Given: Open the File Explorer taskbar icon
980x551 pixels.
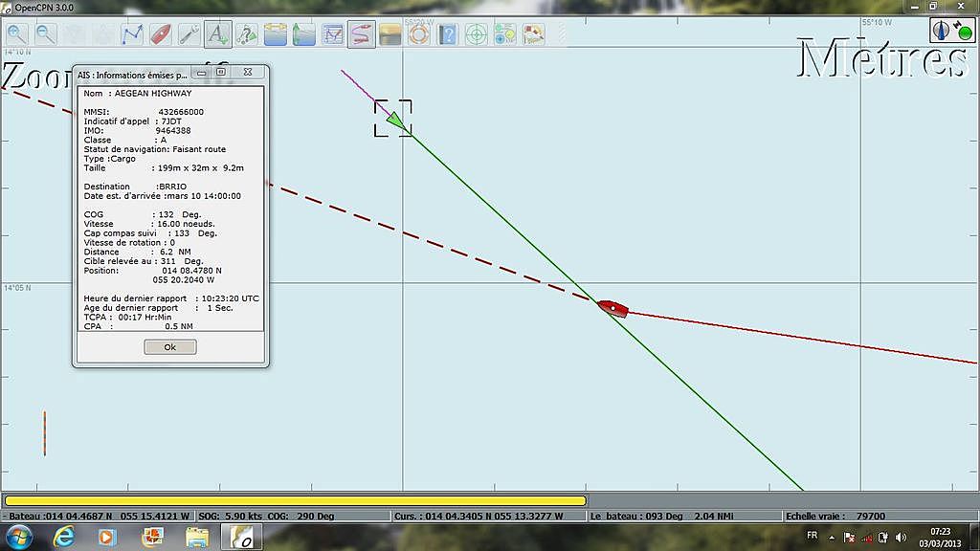Looking at the screenshot, I should coord(197,538).
